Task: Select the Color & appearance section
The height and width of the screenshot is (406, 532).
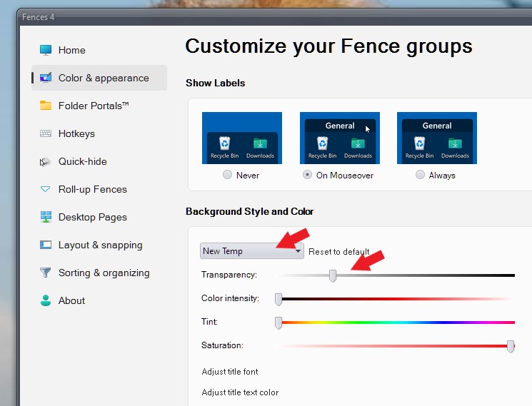Action: pos(99,78)
